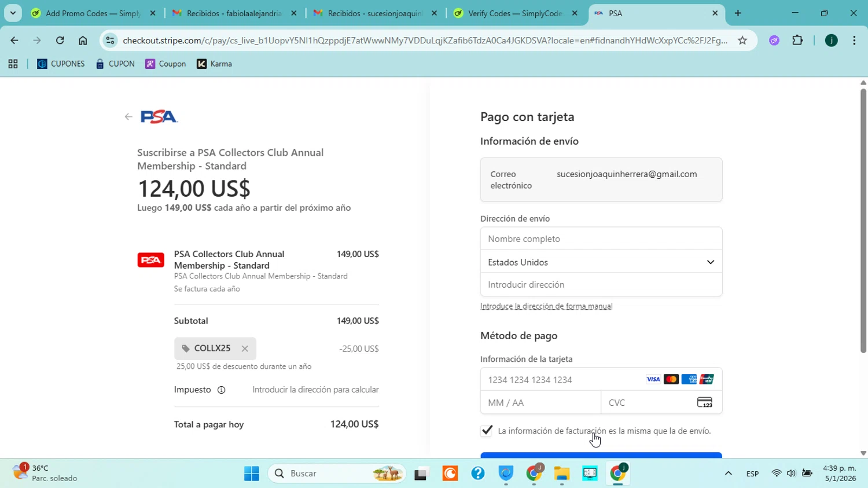Click the American Express icon

[x=689, y=380]
